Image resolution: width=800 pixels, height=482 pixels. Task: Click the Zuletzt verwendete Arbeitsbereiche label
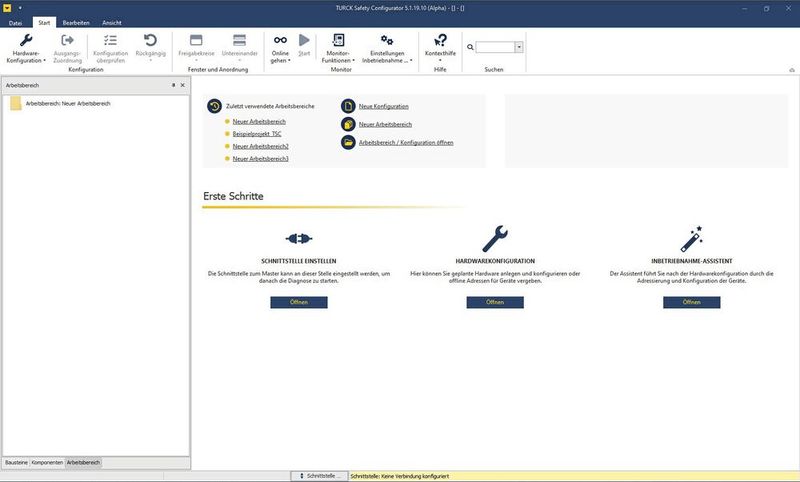(x=270, y=106)
